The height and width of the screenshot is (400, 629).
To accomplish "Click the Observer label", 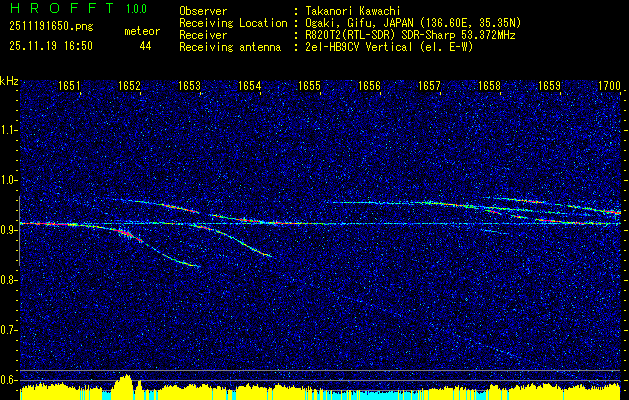I will [x=203, y=11].
